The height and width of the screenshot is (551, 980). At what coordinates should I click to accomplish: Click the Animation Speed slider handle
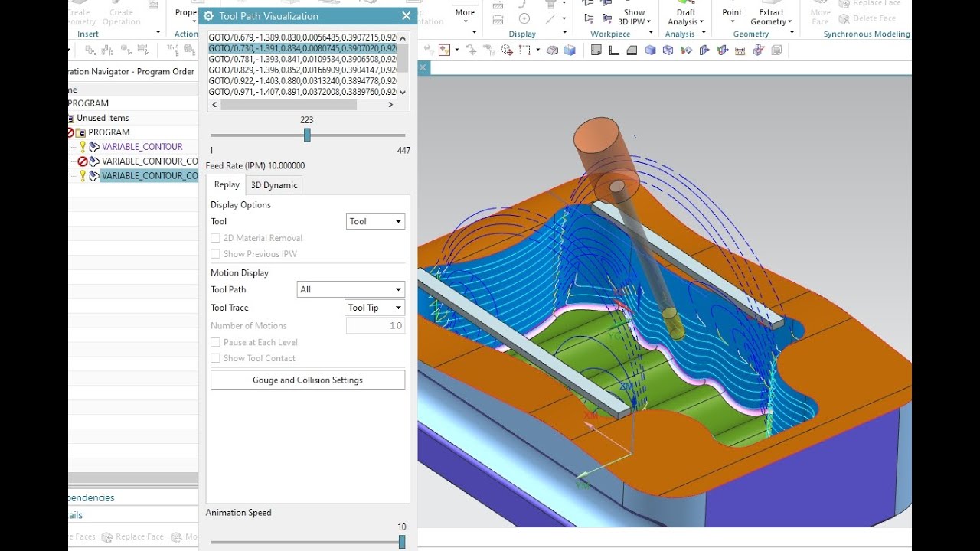pos(402,542)
